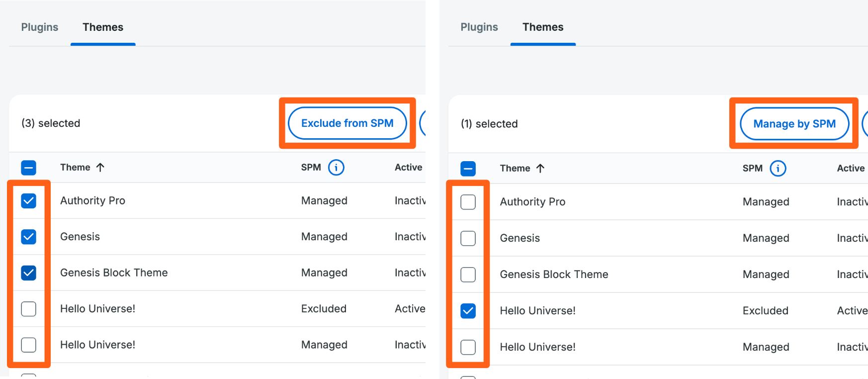Check Genesis Block Theme in right panel

(468, 275)
